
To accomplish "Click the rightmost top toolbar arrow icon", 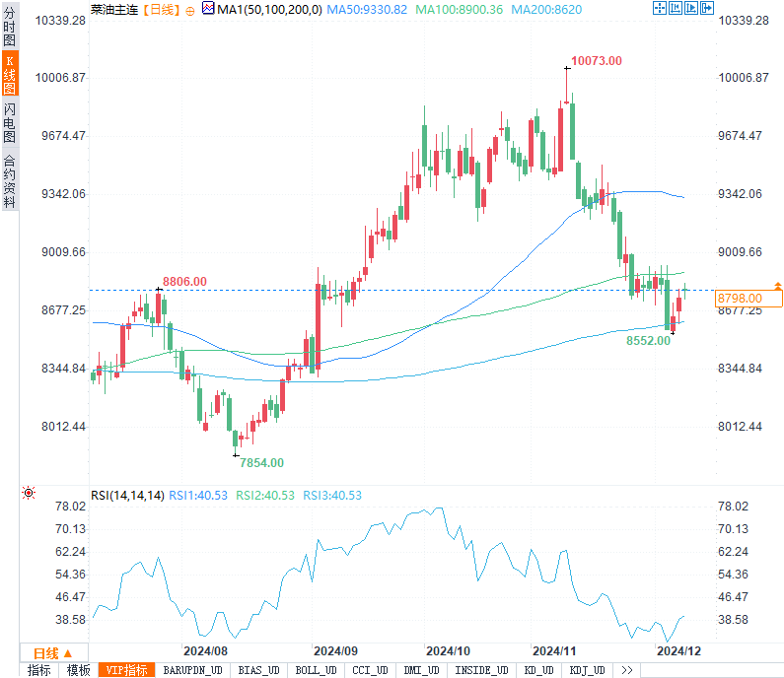I will pos(706,9).
